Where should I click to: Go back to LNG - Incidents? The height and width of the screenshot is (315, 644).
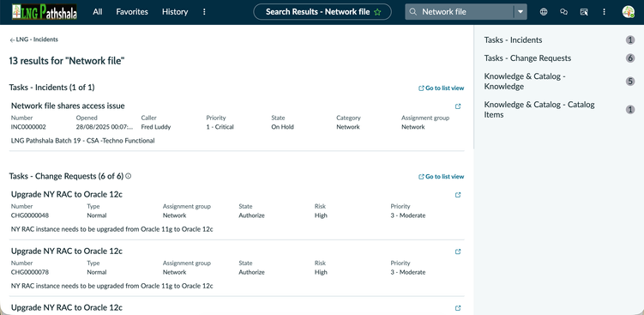click(x=33, y=39)
